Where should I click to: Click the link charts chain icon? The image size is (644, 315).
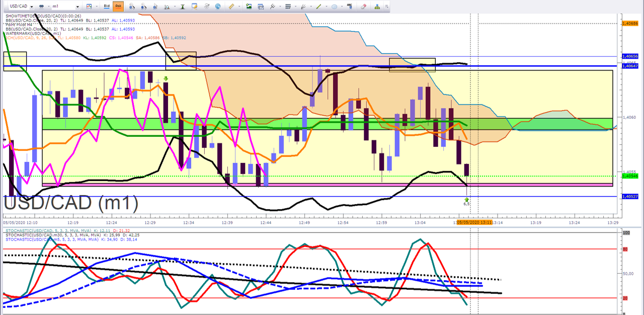(x=41, y=7)
